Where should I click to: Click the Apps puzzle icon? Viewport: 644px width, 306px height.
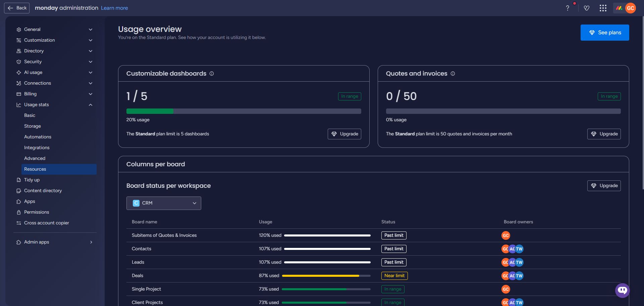tap(19, 202)
